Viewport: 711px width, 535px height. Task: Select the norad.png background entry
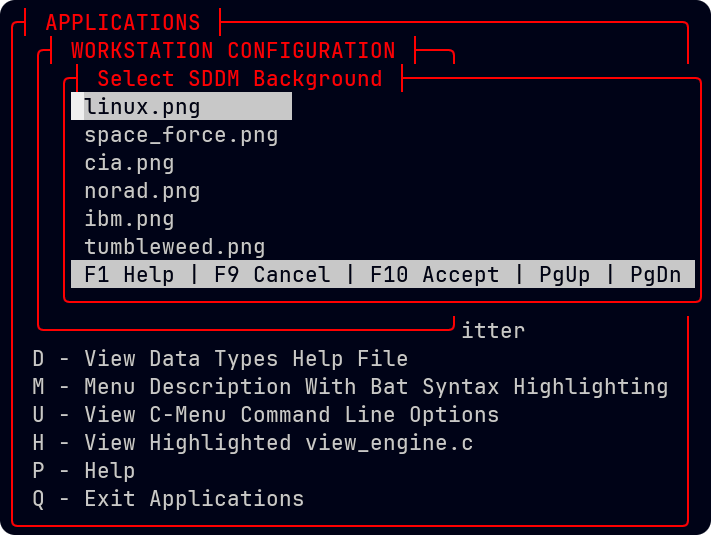tap(142, 191)
